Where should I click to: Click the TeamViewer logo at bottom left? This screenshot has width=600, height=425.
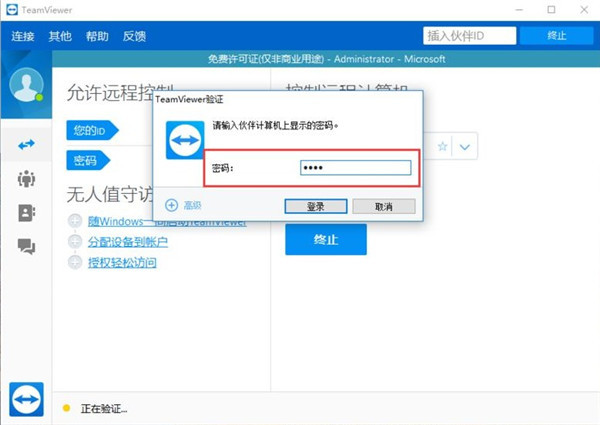point(26,399)
